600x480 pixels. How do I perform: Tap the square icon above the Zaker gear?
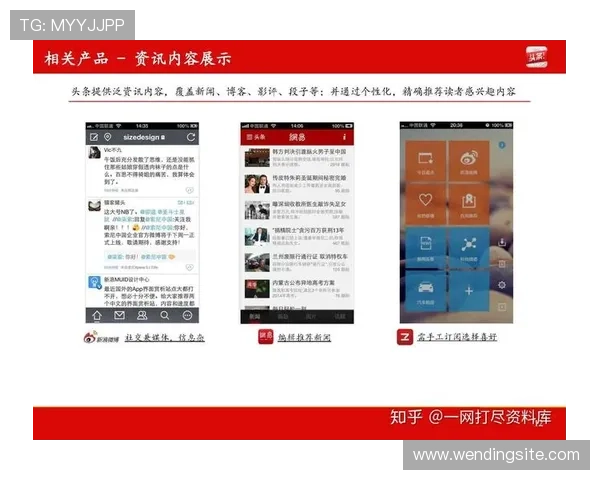502,264
